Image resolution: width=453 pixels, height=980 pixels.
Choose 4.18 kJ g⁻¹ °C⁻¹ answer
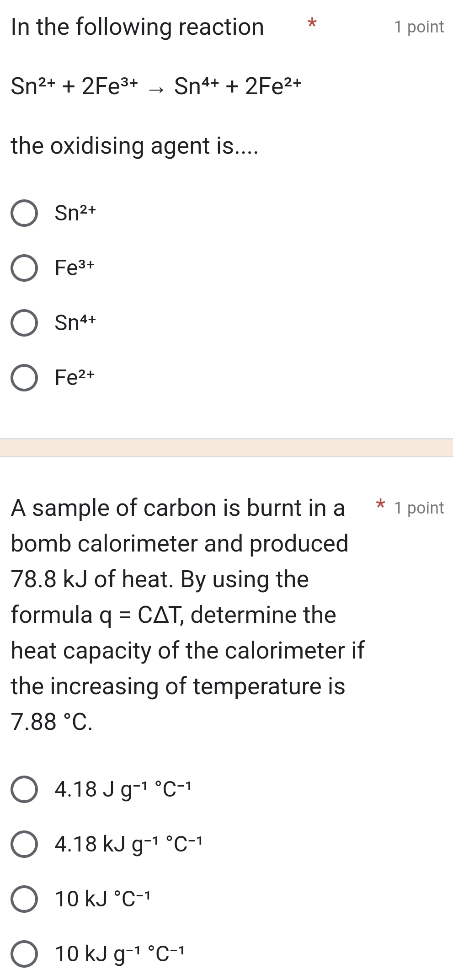click(25, 843)
